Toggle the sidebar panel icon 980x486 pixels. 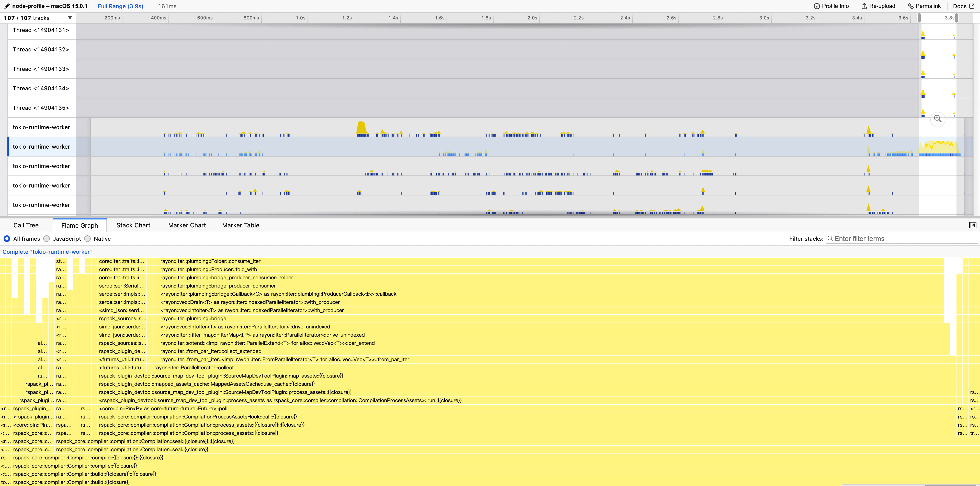click(x=972, y=225)
